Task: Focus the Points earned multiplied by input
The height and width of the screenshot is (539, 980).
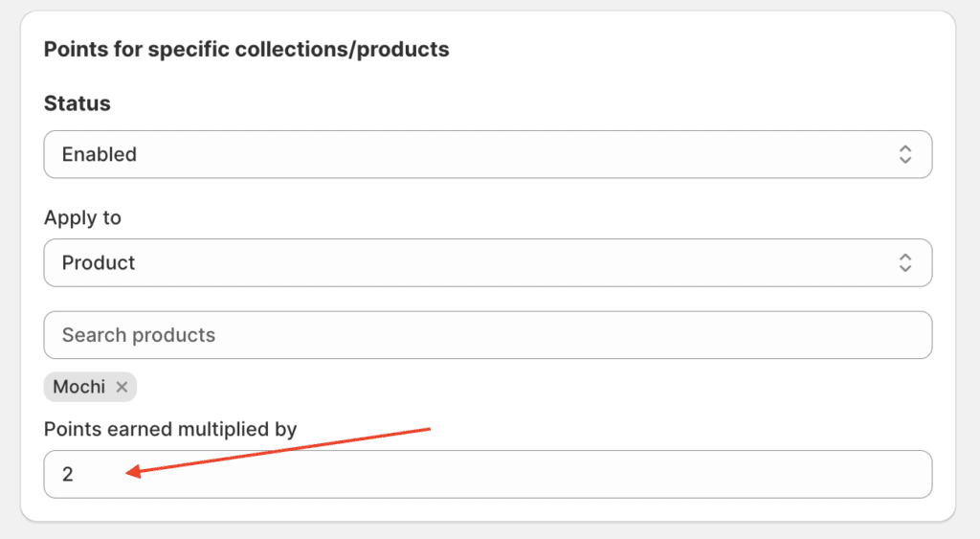Action: [x=487, y=474]
